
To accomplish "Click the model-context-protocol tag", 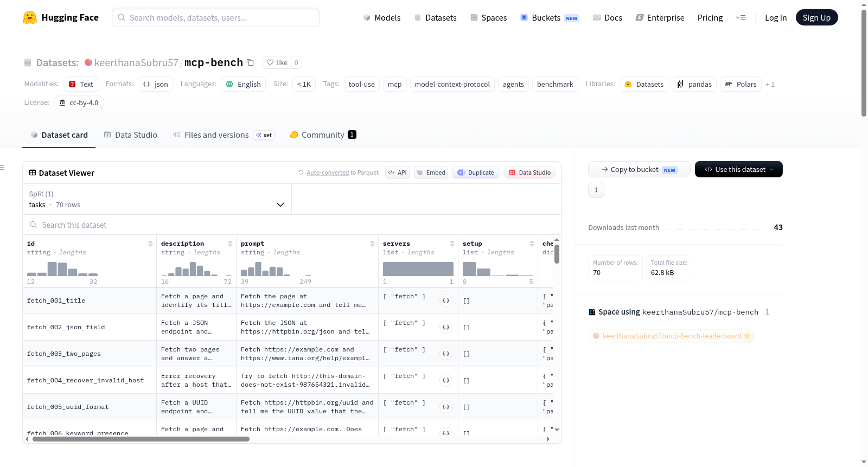I will click(452, 84).
